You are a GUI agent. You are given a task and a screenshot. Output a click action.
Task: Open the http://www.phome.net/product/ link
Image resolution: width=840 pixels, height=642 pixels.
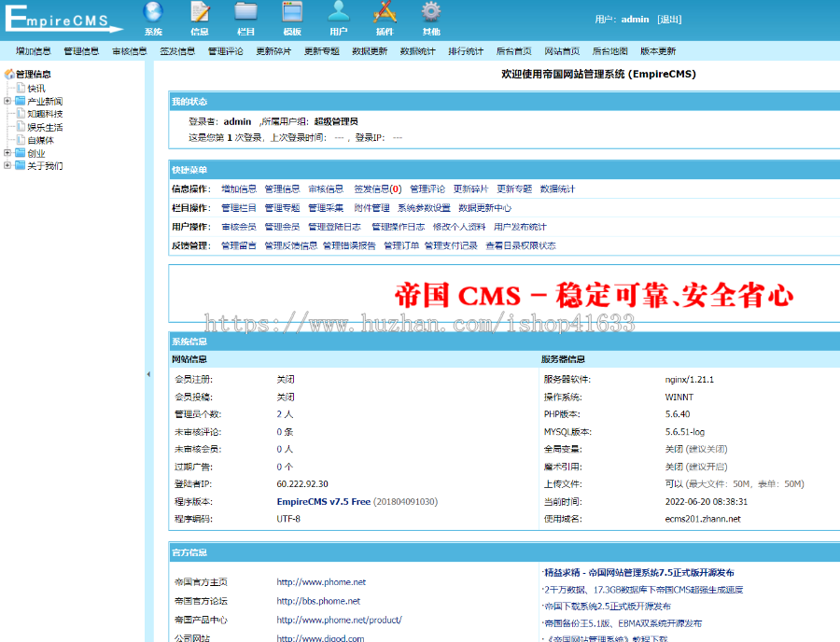[x=339, y=620]
